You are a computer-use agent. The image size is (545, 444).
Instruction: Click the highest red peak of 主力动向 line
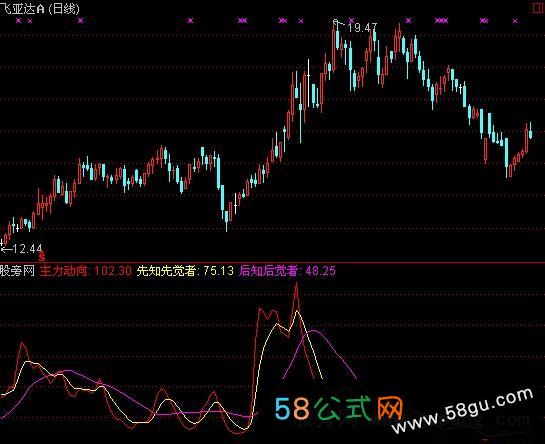point(296,284)
